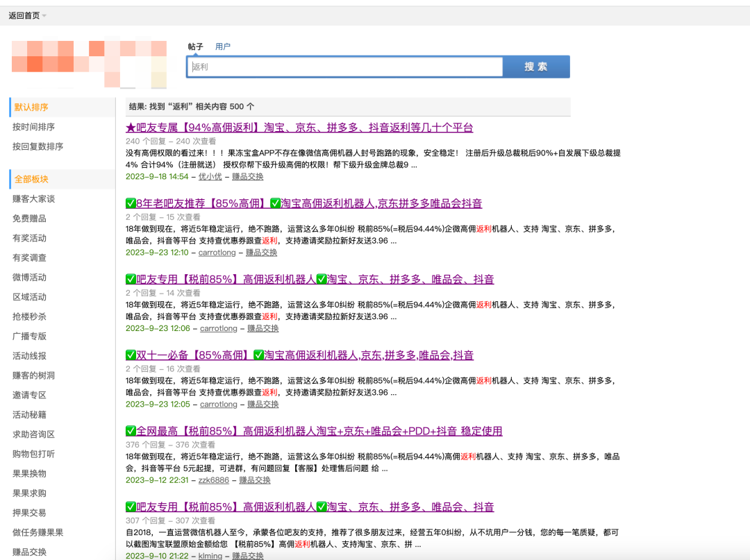Open 赚品交换 link on the 12:06 post
This screenshot has height=560, width=750.
(263, 329)
